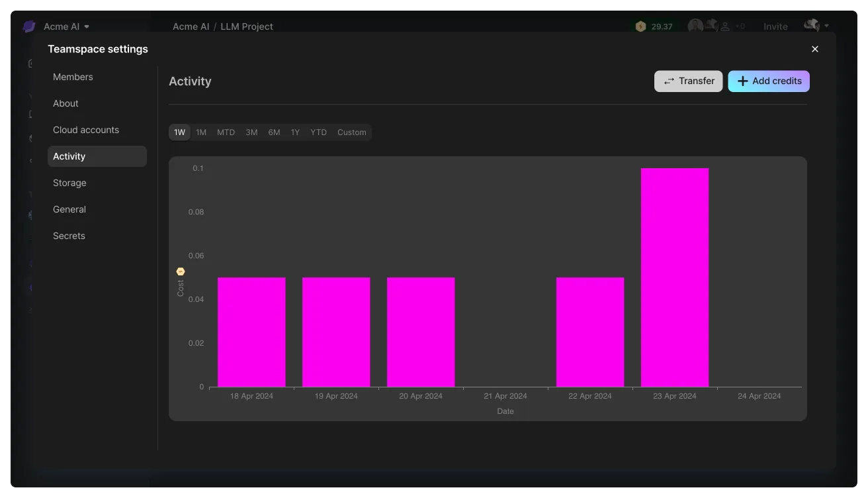Click the tallest bar for 23 Apr 2024

675,277
